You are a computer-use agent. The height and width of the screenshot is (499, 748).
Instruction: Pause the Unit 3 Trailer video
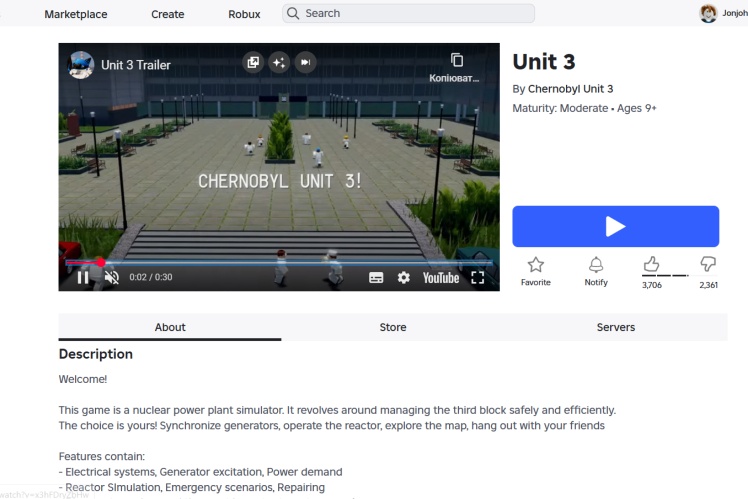(83, 277)
